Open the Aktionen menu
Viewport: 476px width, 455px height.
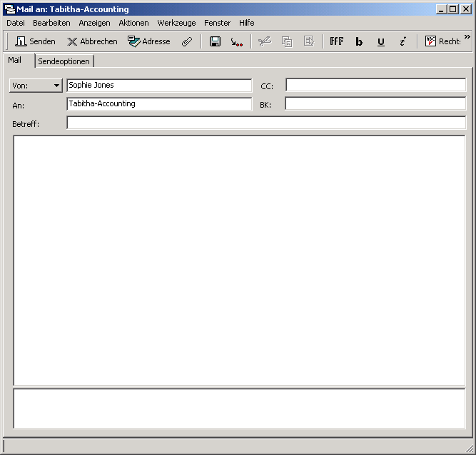(x=134, y=23)
